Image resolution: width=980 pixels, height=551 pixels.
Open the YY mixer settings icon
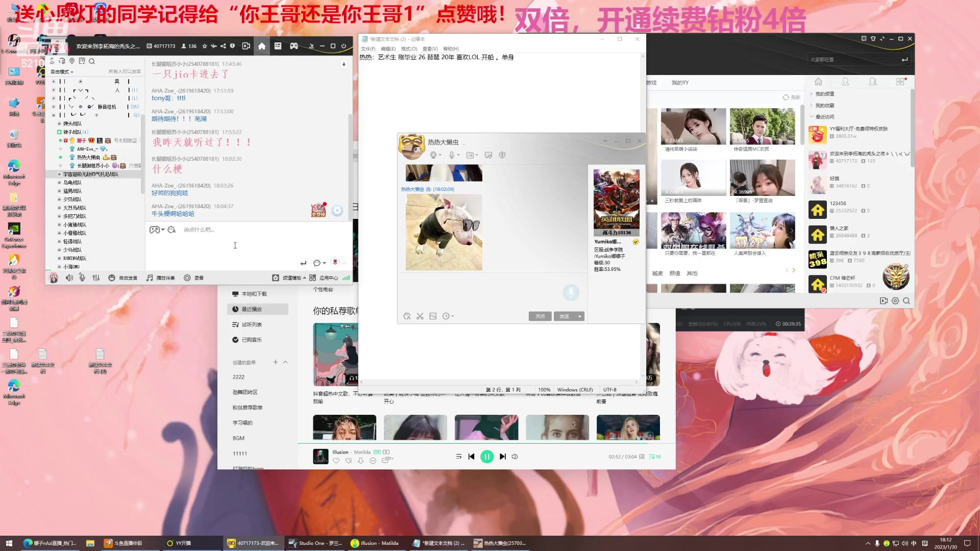coord(96,278)
